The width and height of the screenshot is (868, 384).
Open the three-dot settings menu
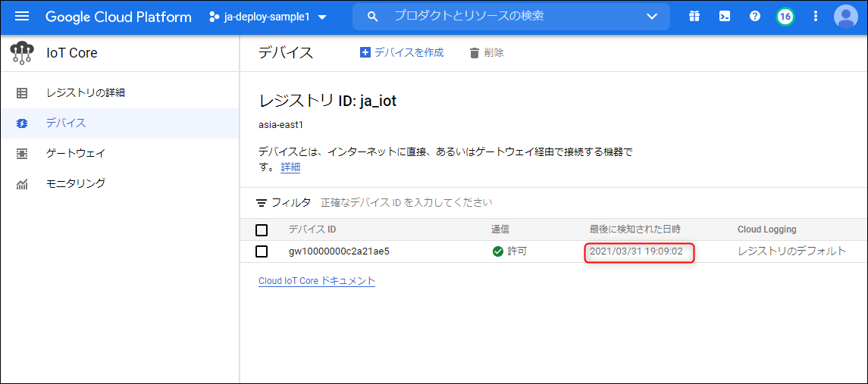[x=816, y=17]
